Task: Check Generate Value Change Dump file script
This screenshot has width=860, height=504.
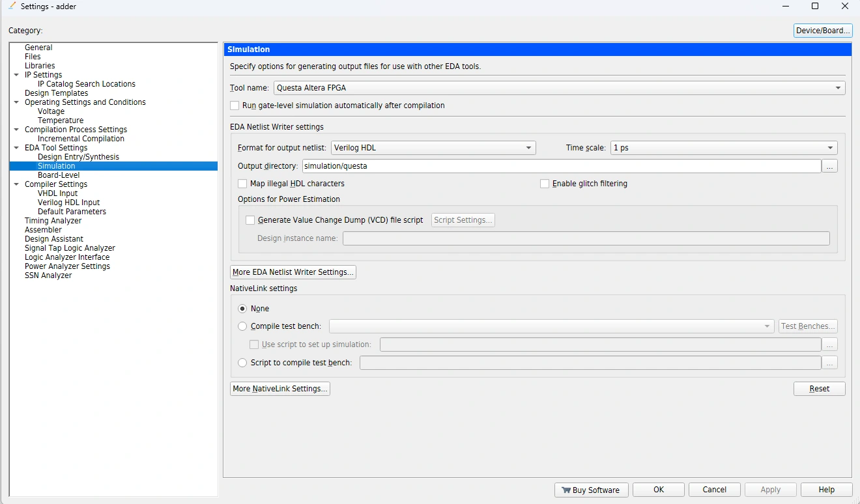Action: 250,220
